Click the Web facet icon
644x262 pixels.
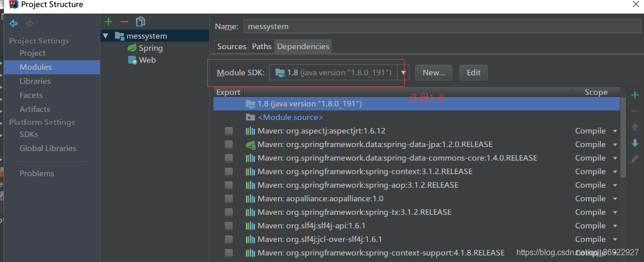[133, 60]
